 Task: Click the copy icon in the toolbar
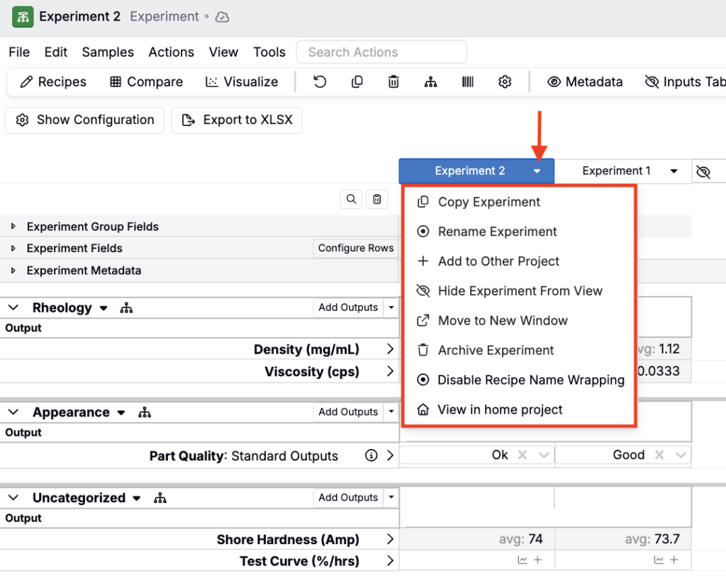(x=357, y=82)
